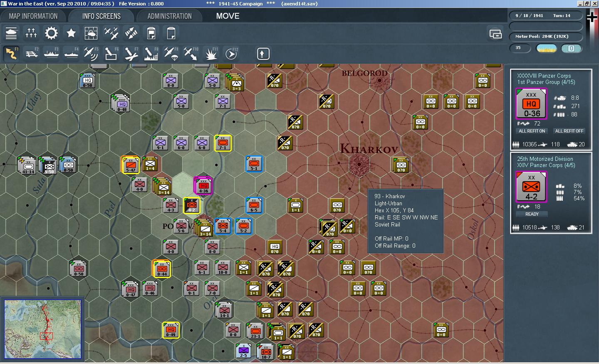
Task: Click the save game clipboard with flag icon
Action: pos(151,33)
